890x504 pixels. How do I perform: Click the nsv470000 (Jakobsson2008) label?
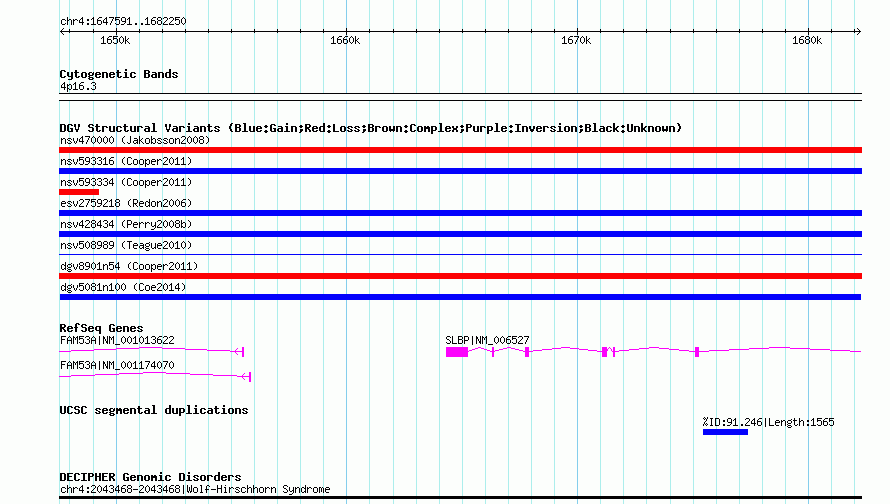(x=135, y=140)
